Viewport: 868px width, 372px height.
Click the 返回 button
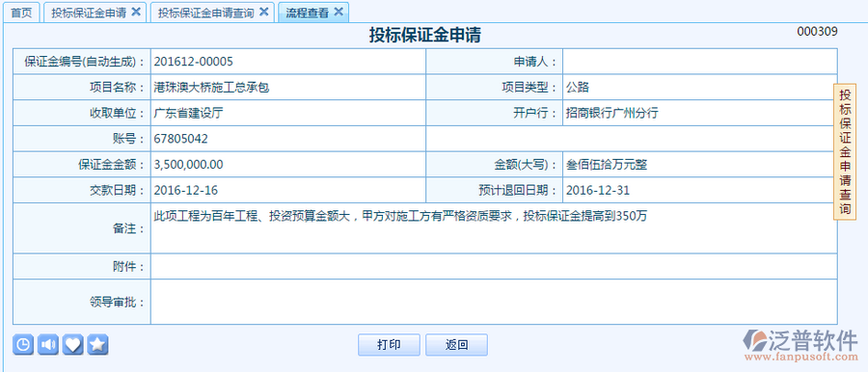(457, 345)
